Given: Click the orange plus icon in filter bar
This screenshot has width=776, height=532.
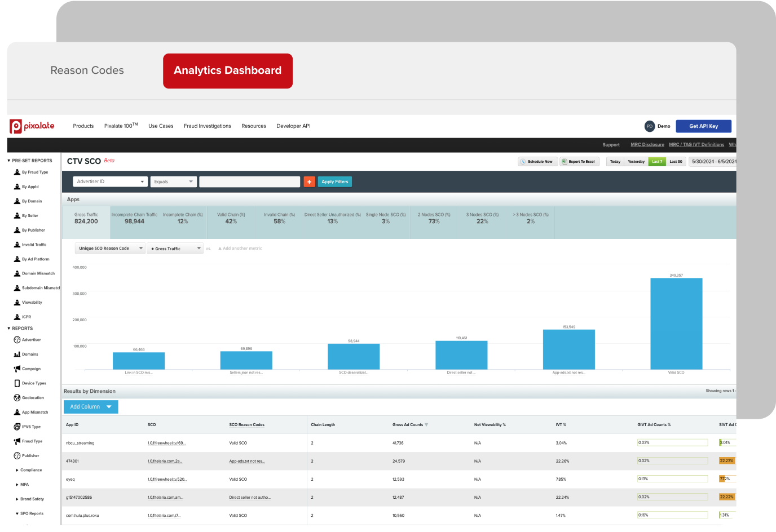Looking at the screenshot, I should (x=309, y=181).
